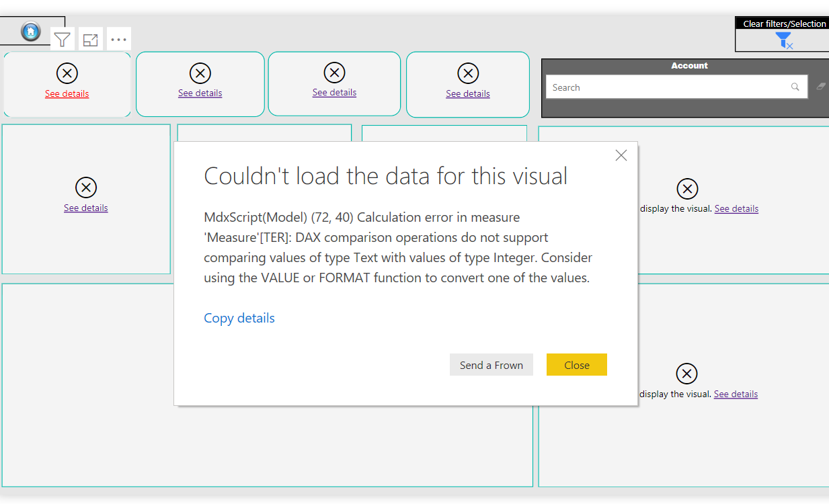Open the more options ellipsis menu
The image size is (829, 504).
[x=119, y=40]
